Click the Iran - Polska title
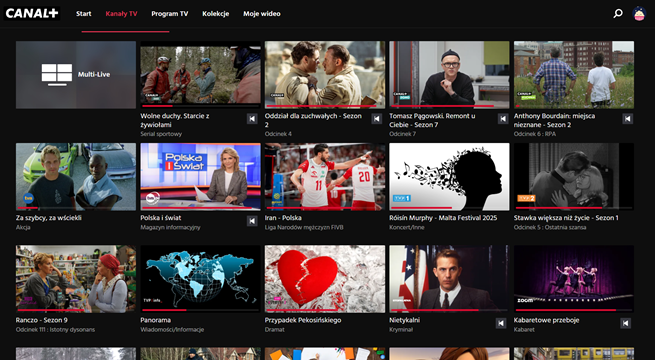The width and height of the screenshot is (655, 360). (283, 218)
